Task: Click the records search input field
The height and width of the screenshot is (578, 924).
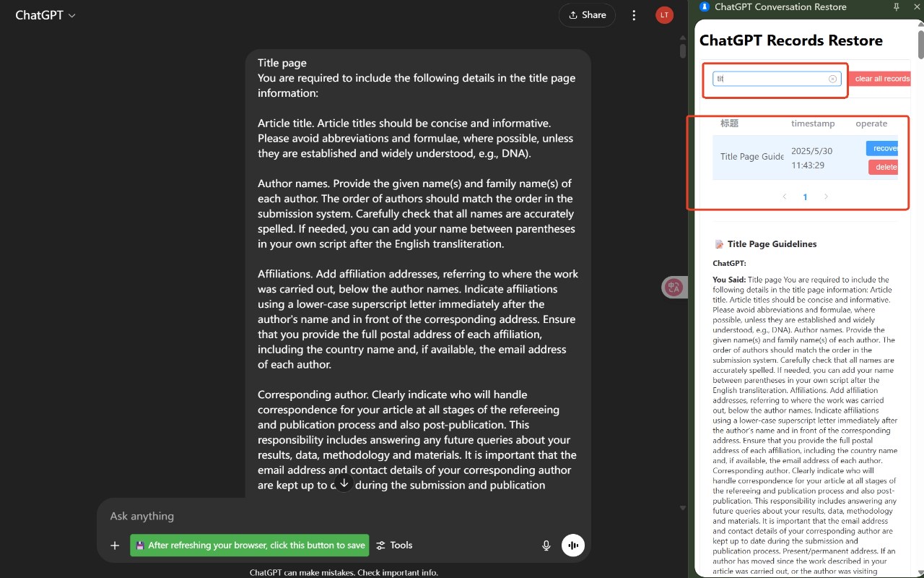Action: tap(777, 79)
